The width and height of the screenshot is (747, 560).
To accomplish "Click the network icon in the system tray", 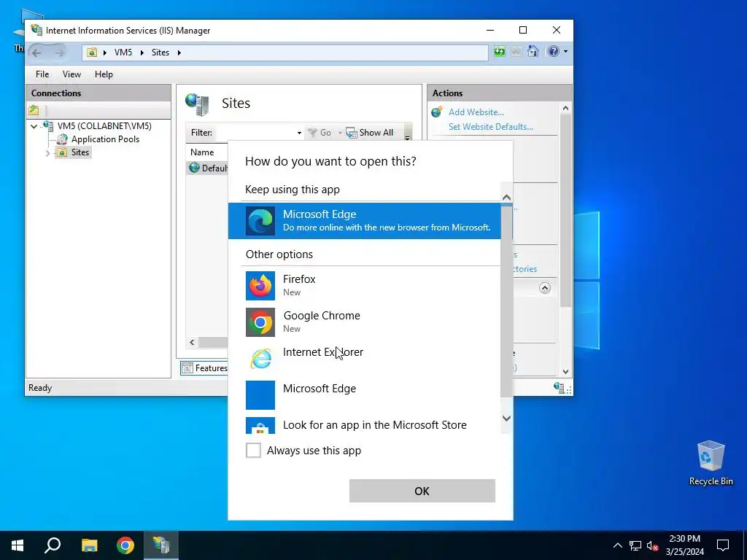I will tap(635, 545).
